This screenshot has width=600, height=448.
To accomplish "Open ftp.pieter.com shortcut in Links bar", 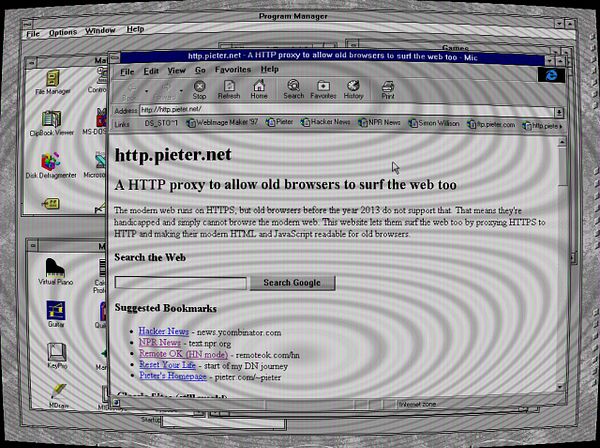I will [491, 124].
